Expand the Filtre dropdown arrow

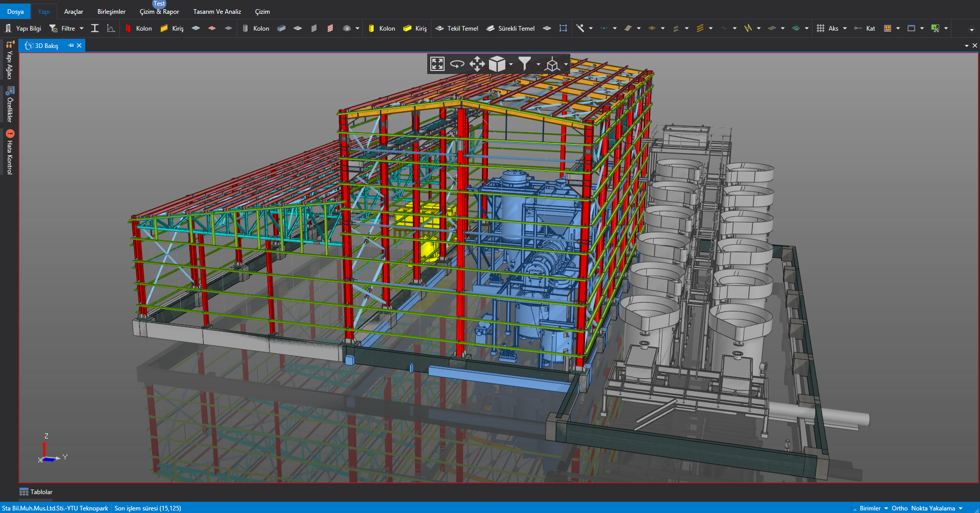coord(82,29)
